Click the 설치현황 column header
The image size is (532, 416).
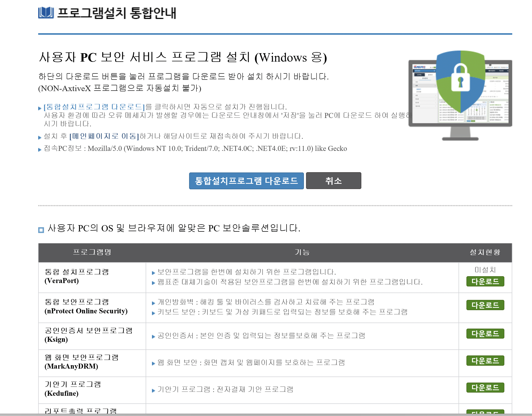[x=485, y=252]
